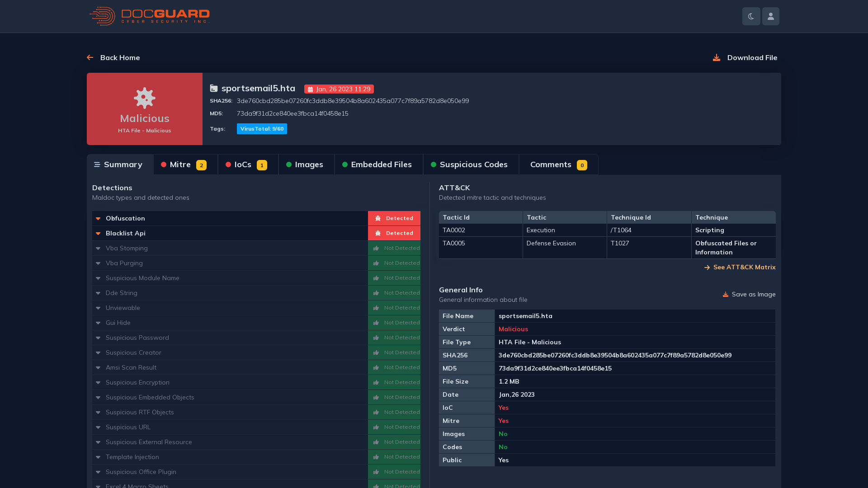Expand the Gui Hide row
This screenshot has height=488, width=868.
coord(230,323)
